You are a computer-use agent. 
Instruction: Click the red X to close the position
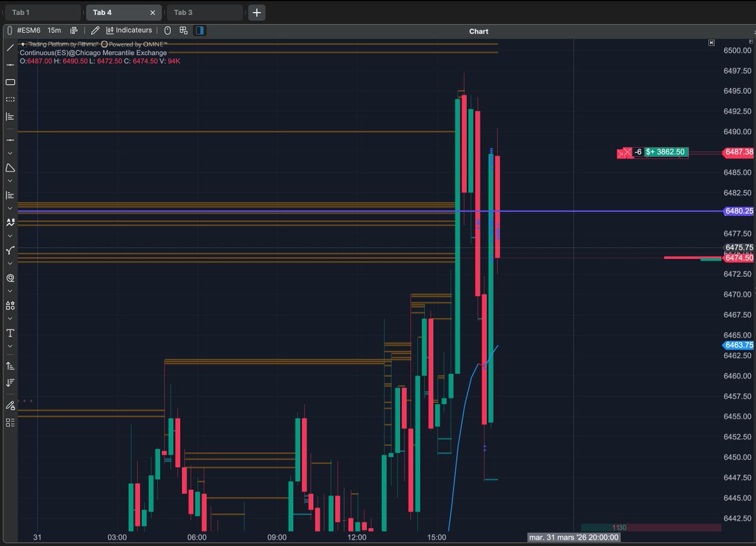point(627,152)
